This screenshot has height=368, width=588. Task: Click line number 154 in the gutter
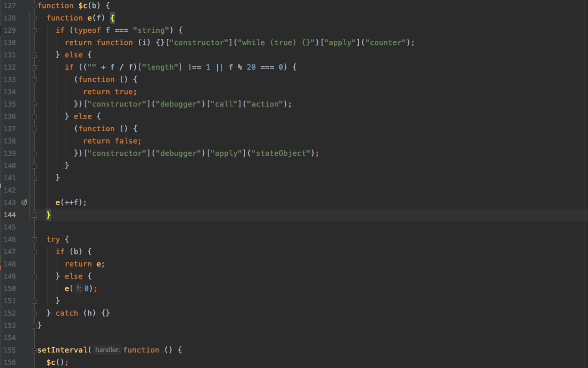(9, 338)
